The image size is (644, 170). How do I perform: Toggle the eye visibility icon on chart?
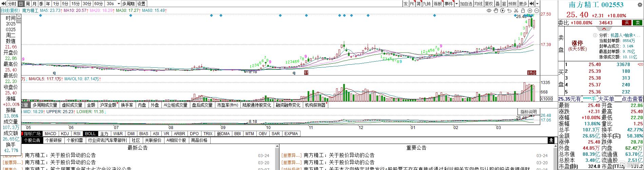[489, 11]
